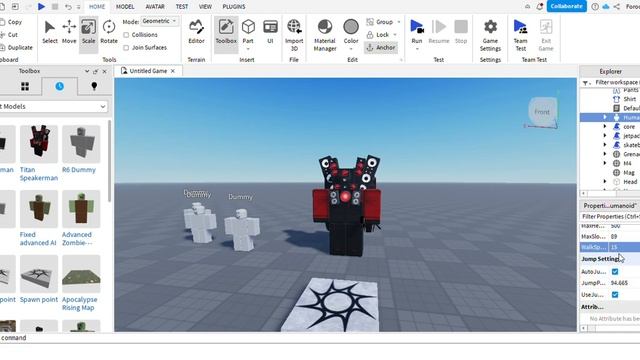Click the Stop test button

tap(461, 32)
